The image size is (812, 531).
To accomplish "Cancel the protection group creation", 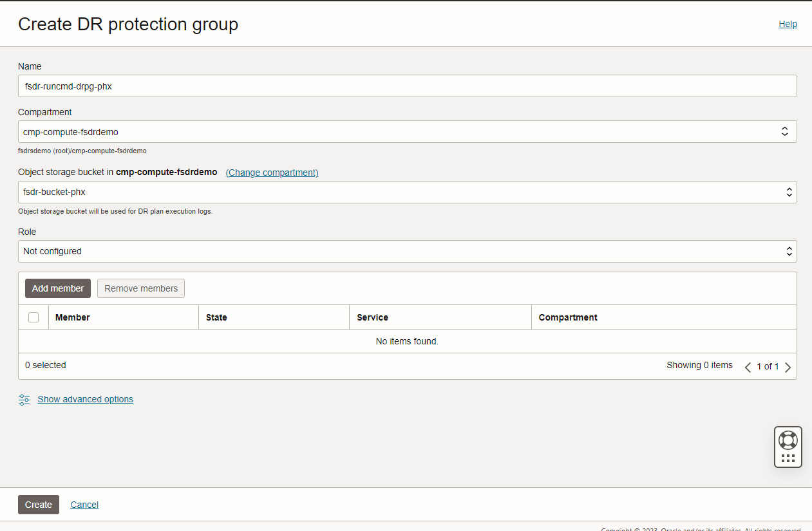I will tap(84, 505).
